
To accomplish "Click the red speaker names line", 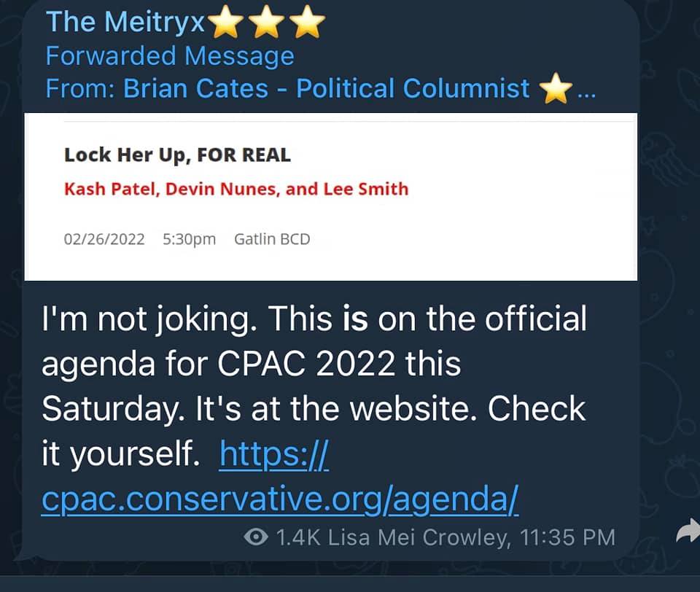I will click(x=236, y=190).
